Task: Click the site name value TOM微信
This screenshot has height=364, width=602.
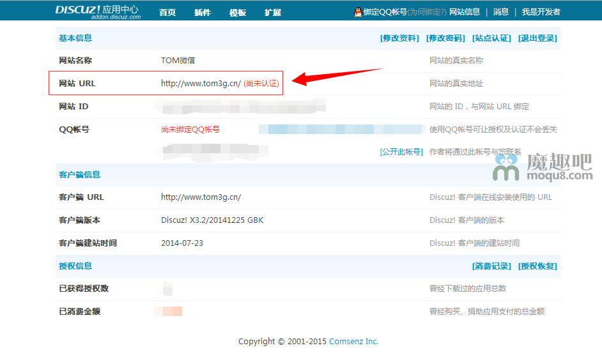Action: [x=178, y=60]
